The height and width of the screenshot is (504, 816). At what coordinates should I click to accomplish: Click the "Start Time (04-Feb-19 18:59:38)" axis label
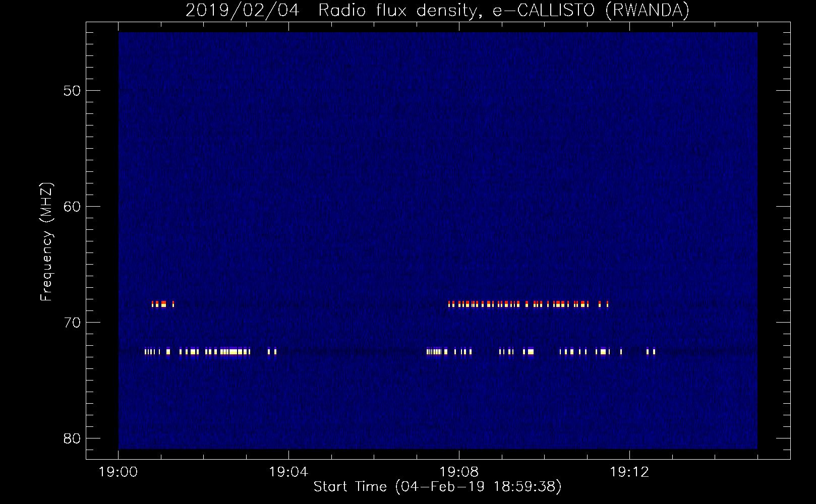pyautogui.click(x=437, y=487)
